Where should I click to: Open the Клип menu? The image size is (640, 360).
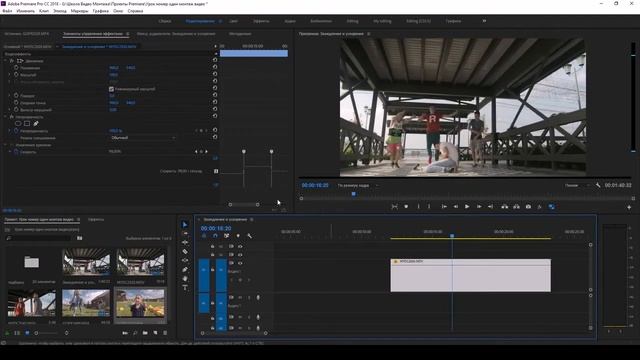click(x=44, y=11)
